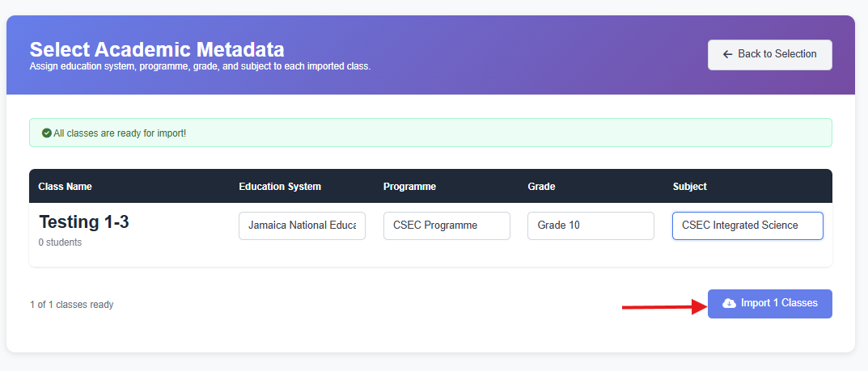
Task: Open the Jamaica National Education System dropdown
Action: tap(302, 226)
